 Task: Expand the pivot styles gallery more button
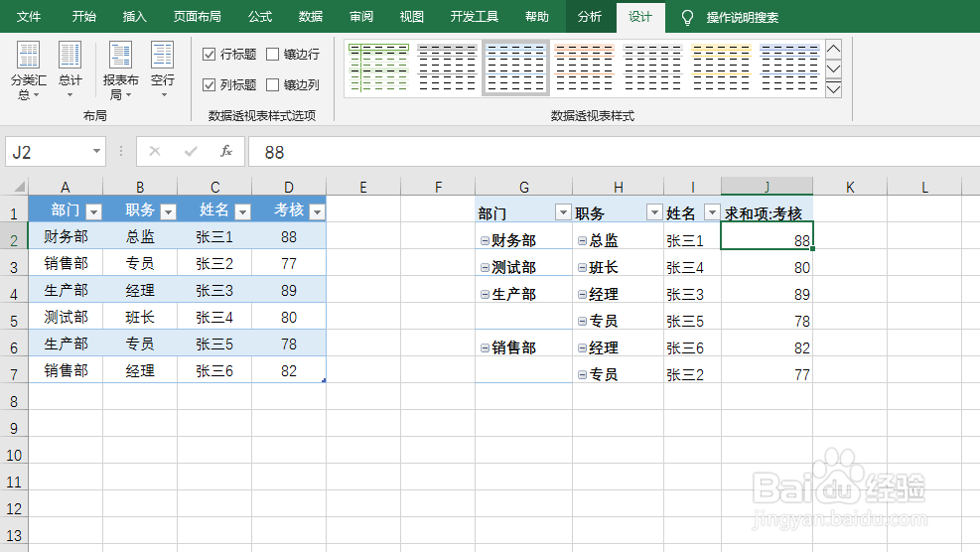point(834,89)
